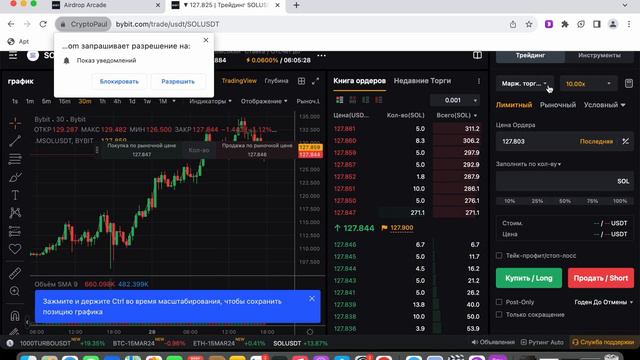Open the hamburger menu in Bybit header
This screenshot has width=640, height=360.
pyautogui.click(x=13, y=55)
